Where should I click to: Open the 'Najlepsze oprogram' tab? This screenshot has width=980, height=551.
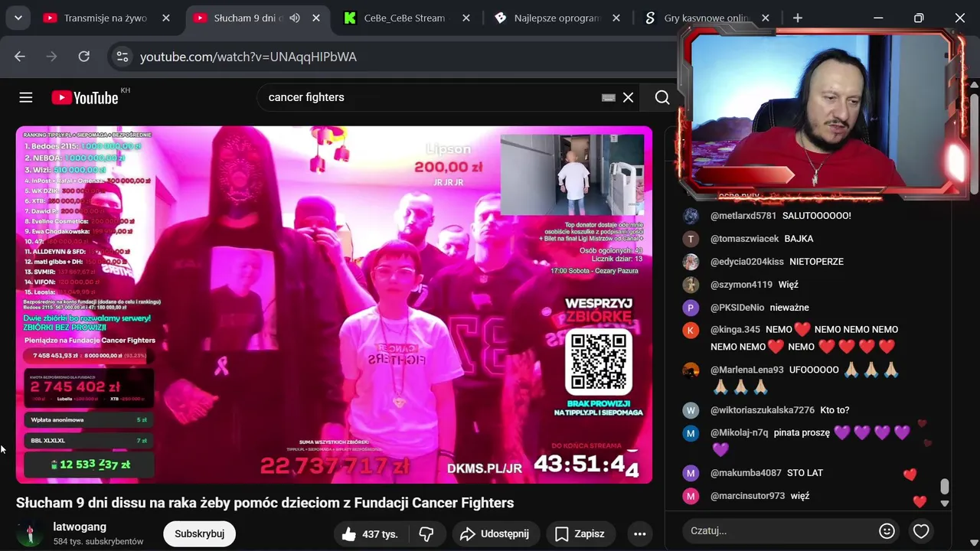pyautogui.click(x=557, y=18)
